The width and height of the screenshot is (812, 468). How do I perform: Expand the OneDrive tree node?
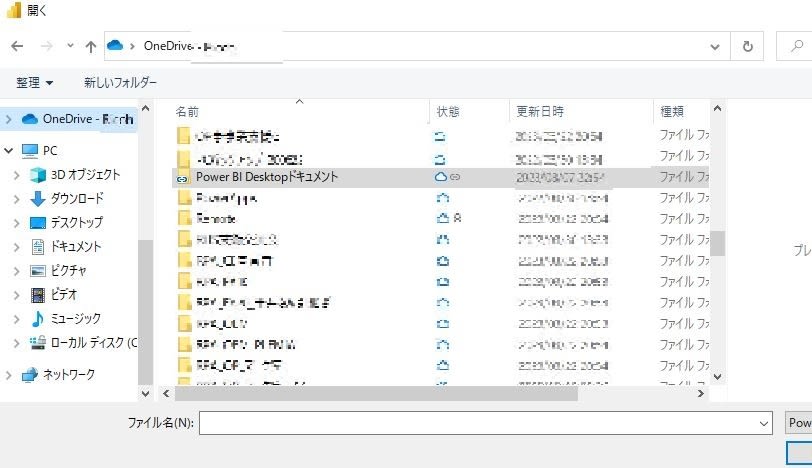9,119
